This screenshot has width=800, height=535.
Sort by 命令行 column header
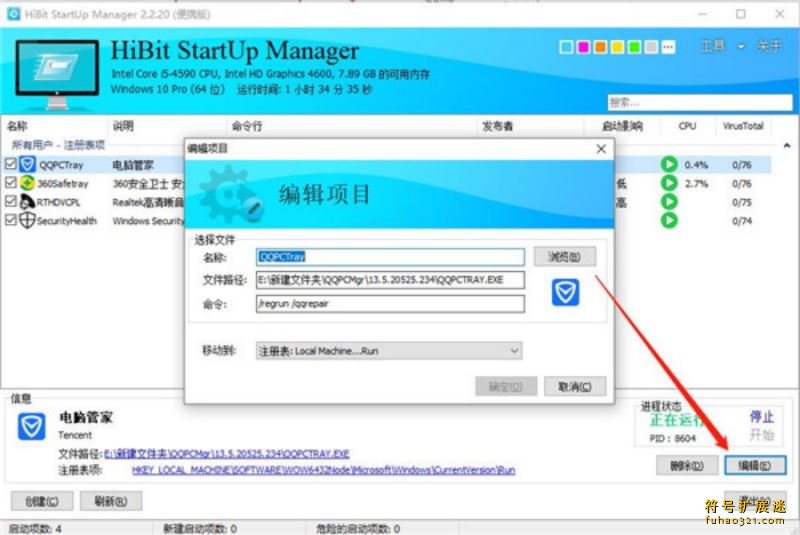click(247, 126)
